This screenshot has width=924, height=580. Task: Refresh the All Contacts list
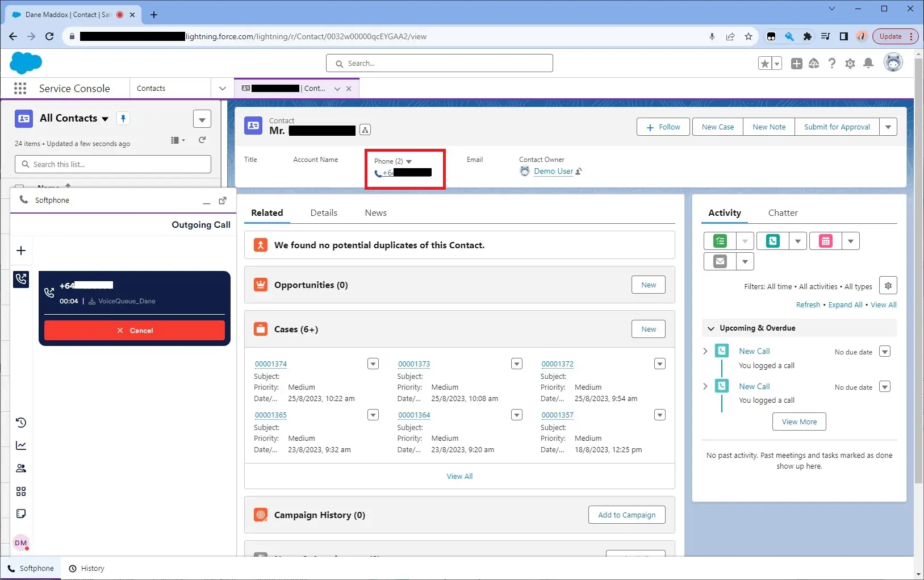(x=202, y=140)
